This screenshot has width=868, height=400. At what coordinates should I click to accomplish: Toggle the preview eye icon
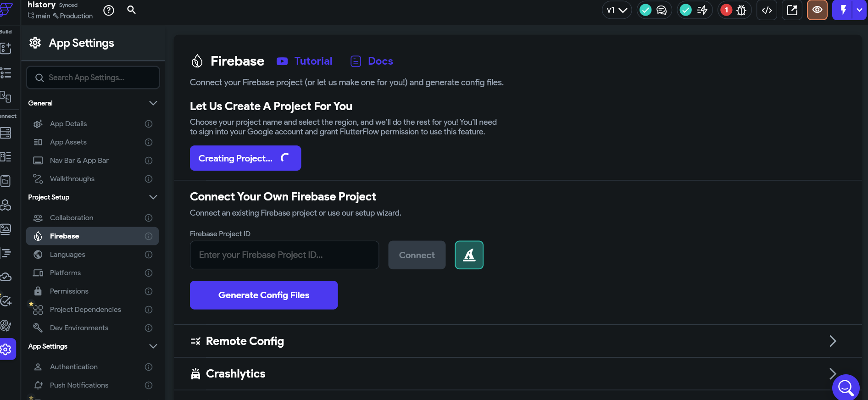(817, 10)
